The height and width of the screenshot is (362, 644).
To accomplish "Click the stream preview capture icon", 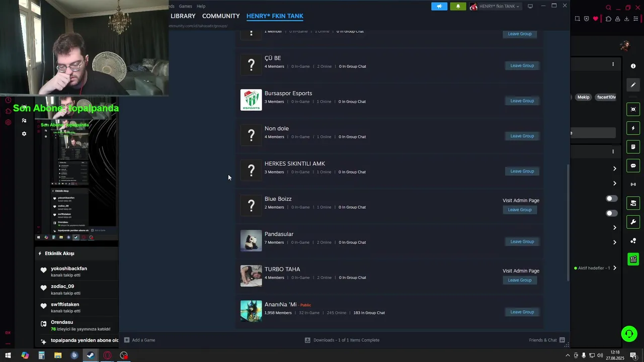I will coord(633,109).
